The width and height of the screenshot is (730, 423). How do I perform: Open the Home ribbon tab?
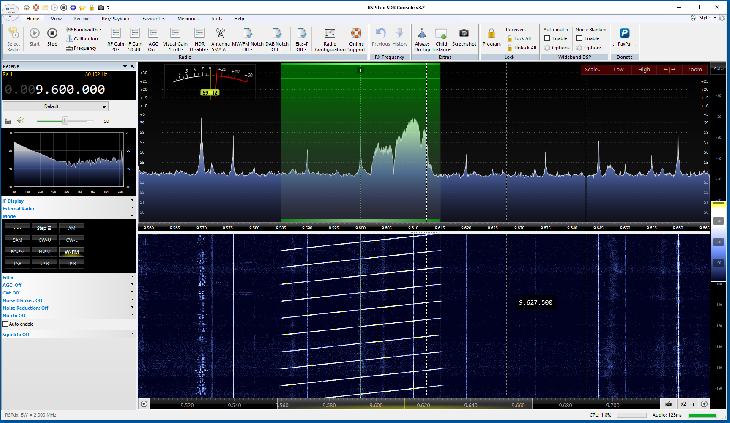pyautogui.click(x=35, y=18)
